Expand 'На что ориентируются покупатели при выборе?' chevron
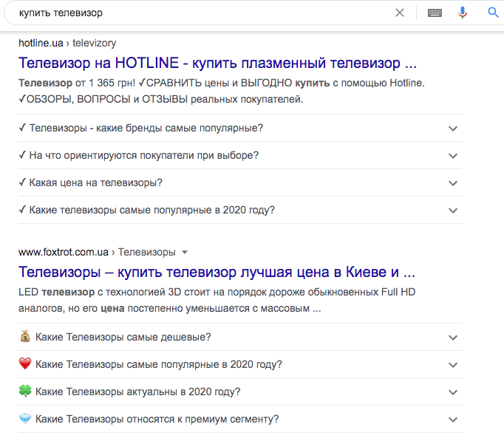 pyautogui.click(x=453, y=156)
